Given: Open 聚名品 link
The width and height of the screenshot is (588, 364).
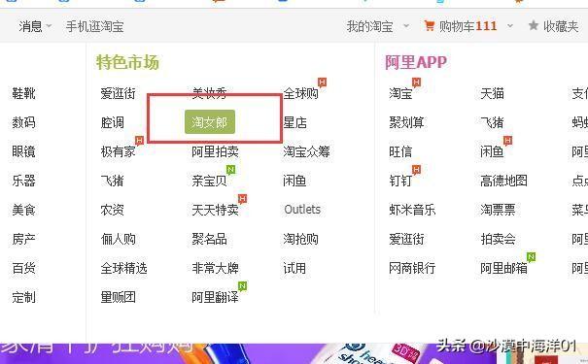Looking at the screenshot, I should click(209, 239).
